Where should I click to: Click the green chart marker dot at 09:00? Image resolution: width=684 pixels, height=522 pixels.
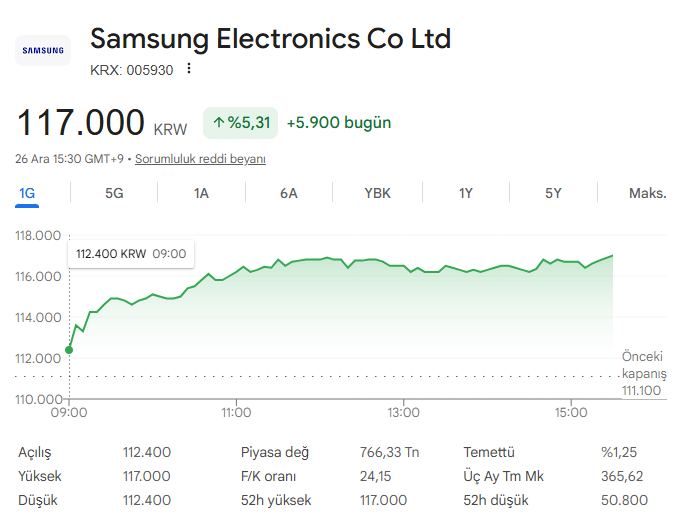(x=69, y=350)
